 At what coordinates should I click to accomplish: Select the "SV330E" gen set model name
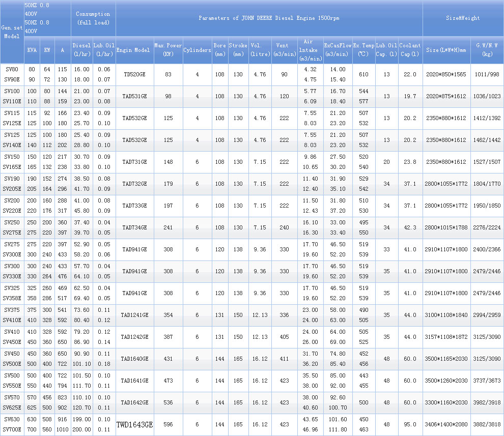click(12, 276)
